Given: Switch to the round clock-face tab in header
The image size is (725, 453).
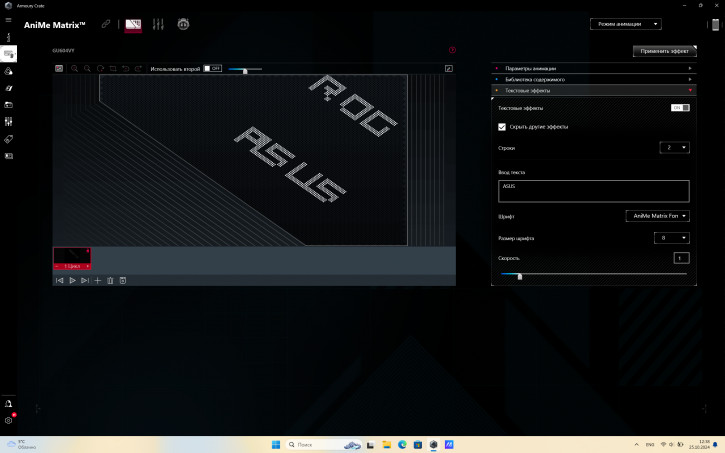Looking at the screenshot, I should [x=183, y=24].
